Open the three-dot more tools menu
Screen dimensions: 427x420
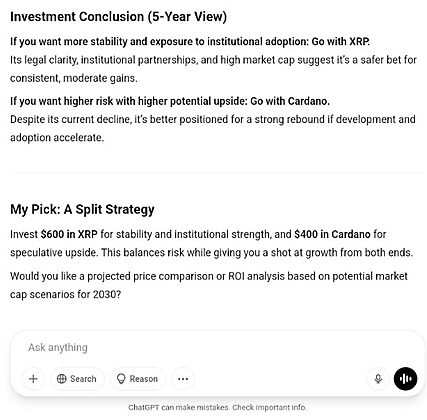tap(183, 379)
